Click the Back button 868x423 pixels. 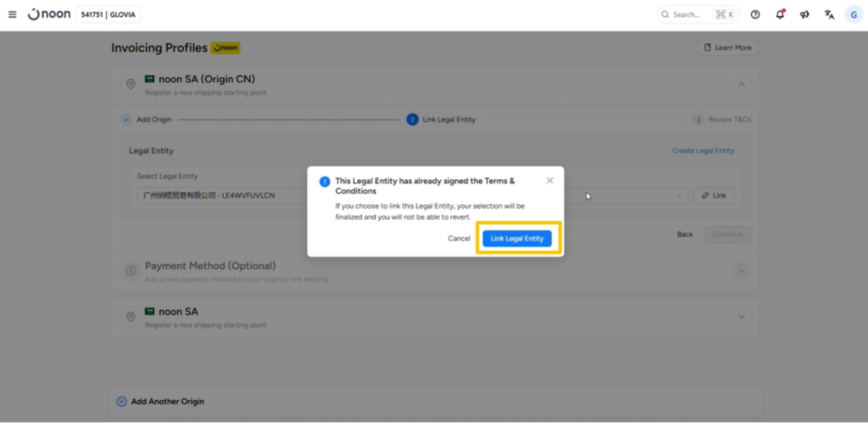(685, 234)
